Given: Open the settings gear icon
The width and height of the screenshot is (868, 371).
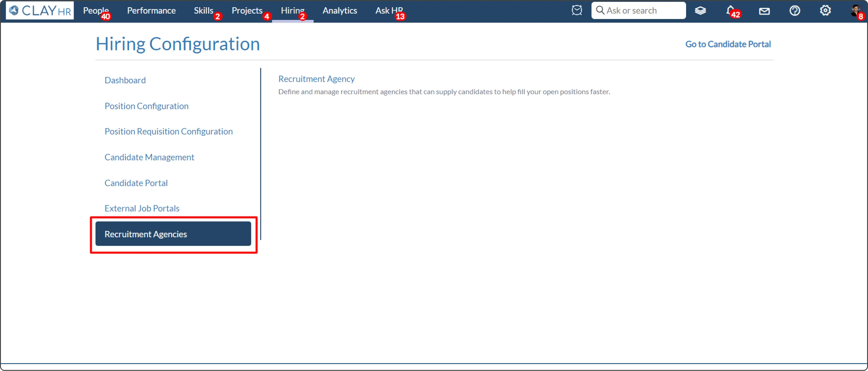Looking at the screenshot, I should (x=825, y=11).
